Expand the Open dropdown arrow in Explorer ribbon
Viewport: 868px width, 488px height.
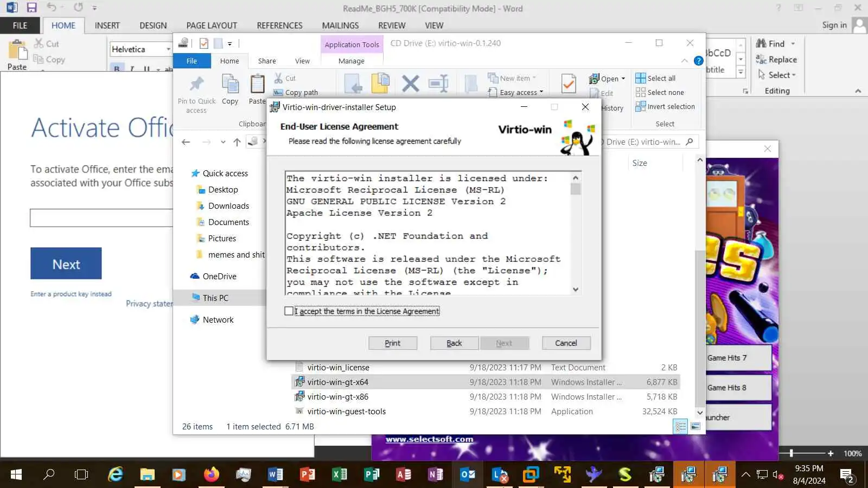(x=623, y=79)
